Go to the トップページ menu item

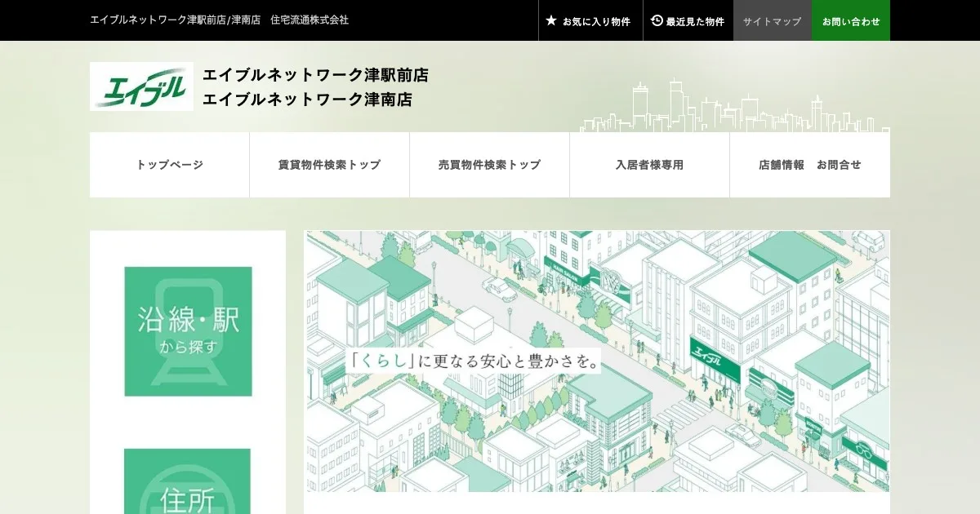pyautogui.click(x=170, y=165)
